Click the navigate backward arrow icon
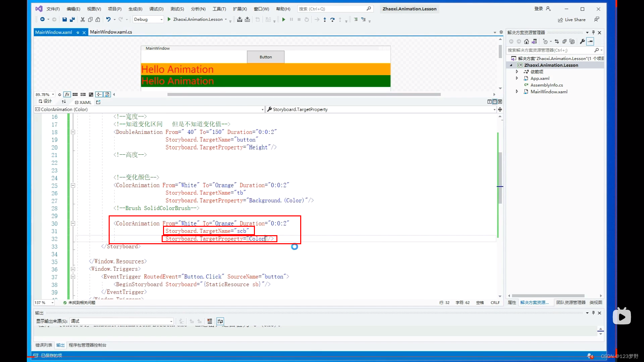The height and width of the screenshot is (362, 644). tap(42, 19)
